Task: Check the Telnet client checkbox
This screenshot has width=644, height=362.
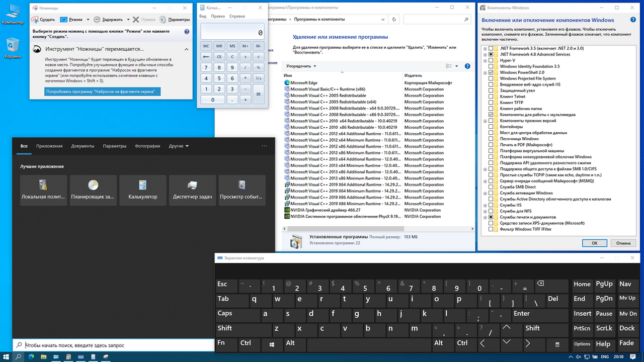Action: [x=491, y=97]
